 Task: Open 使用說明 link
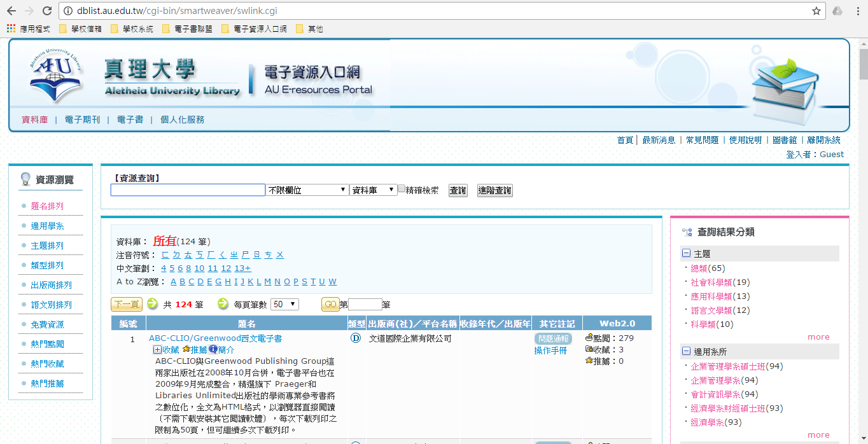[745, 140]
